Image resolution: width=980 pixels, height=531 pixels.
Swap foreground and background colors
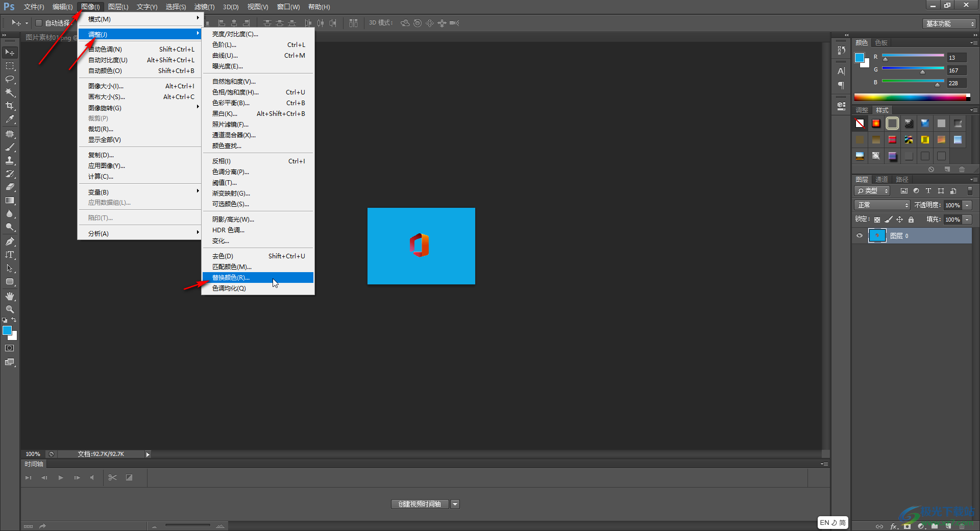[x=14, y=320]
